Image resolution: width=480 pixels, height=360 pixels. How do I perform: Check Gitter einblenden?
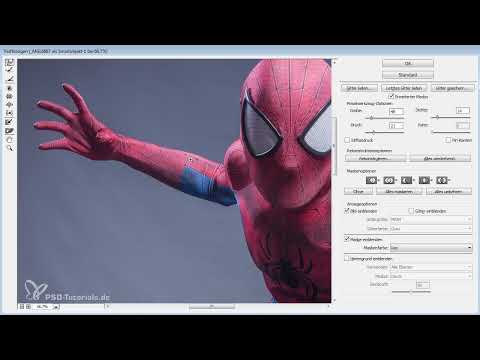[411, 211]
